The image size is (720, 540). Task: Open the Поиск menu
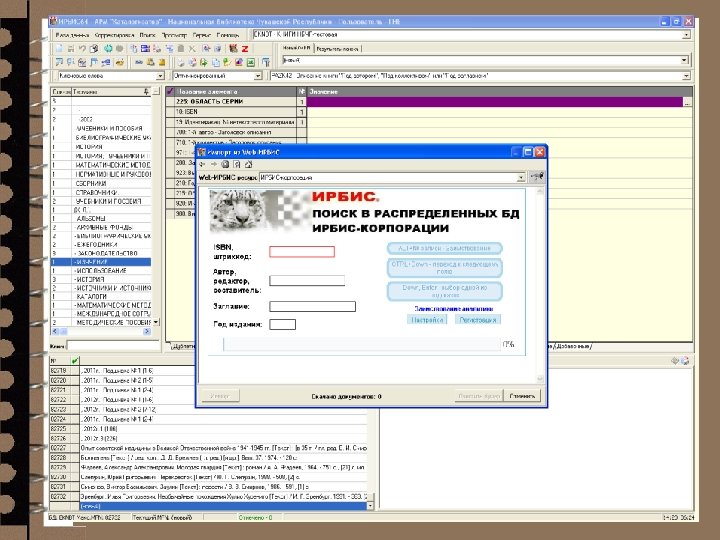pyautogui.click(x=147, y=35)
